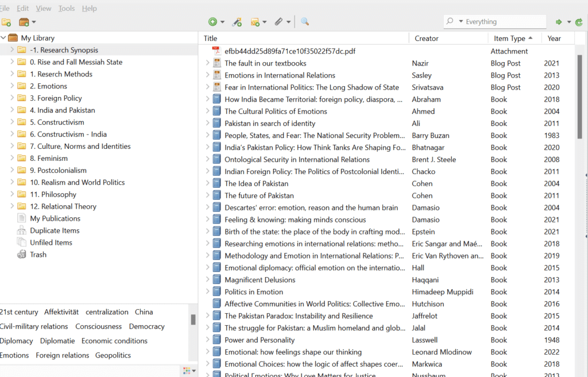Open the Edit menu
This screenshot has height=377, width=588.
[22, 8]
